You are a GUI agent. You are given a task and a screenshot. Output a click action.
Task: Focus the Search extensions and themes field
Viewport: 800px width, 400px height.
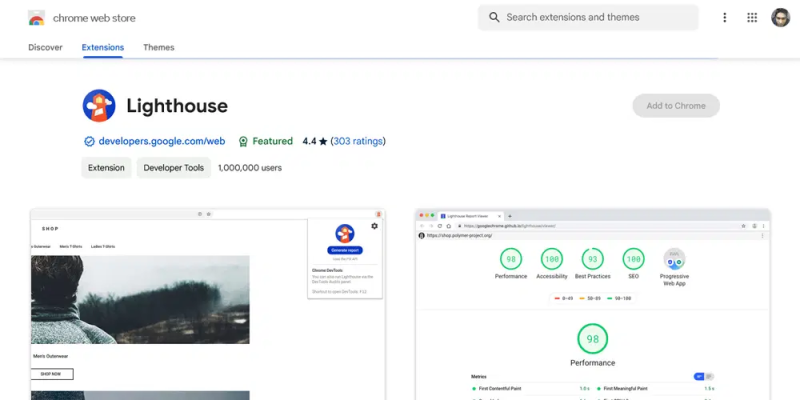588,17
